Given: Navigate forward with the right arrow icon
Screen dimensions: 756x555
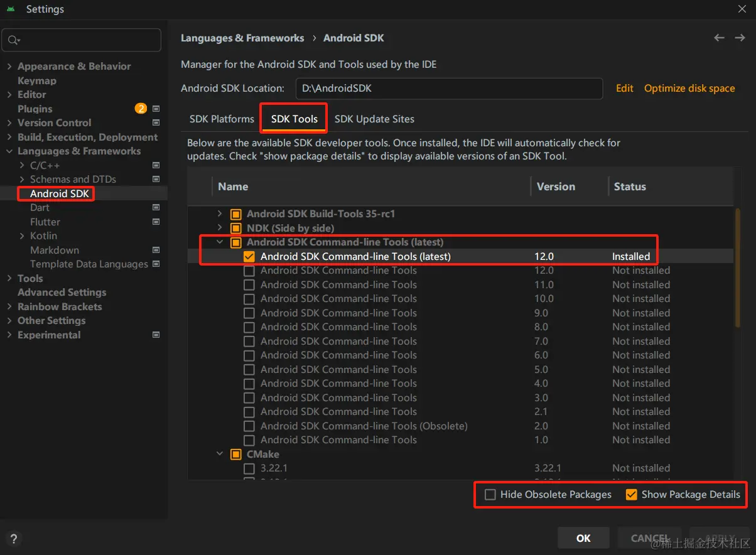Looking at the screenshot, I should click(x=740, y=38).
